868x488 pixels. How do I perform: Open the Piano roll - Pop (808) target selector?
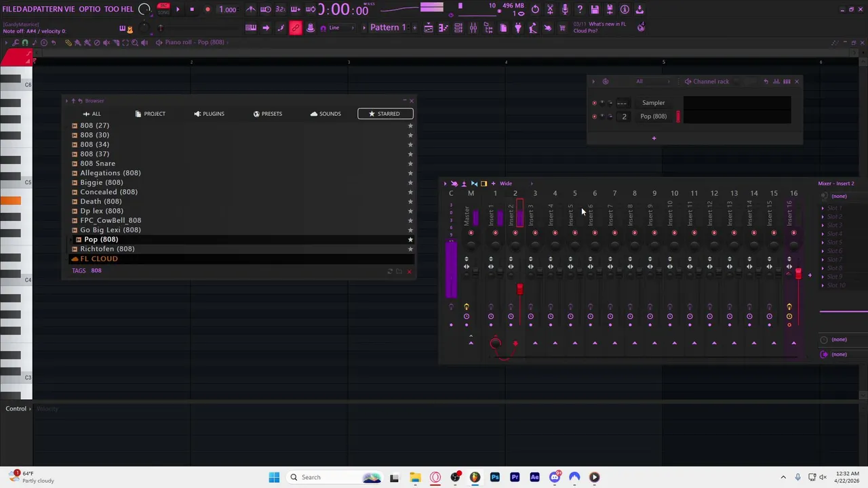pos(195,42)
